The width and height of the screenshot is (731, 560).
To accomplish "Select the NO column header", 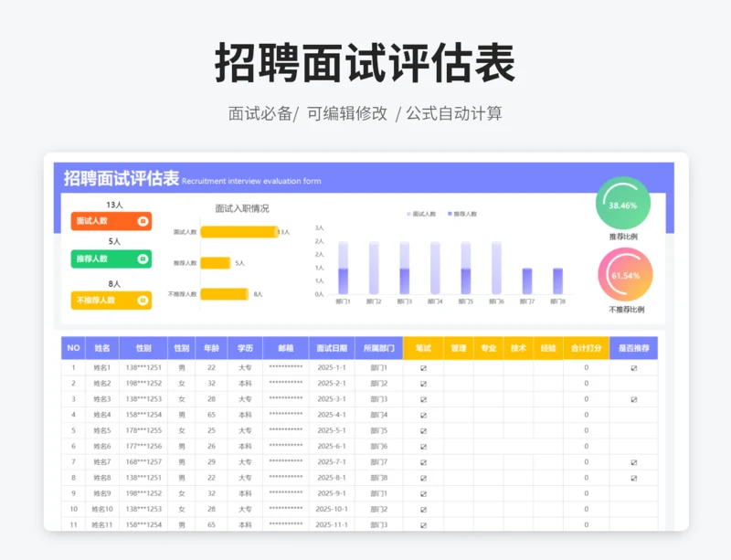I will point(73,348).
